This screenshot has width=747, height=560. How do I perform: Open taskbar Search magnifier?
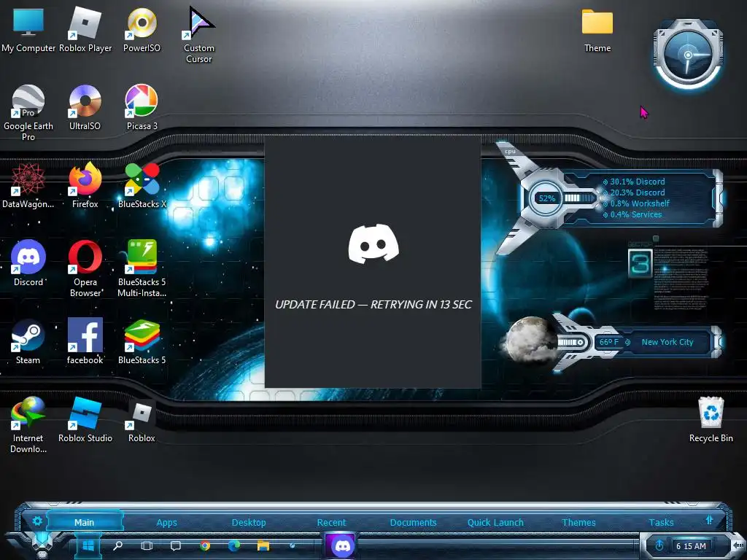(117, 545)
